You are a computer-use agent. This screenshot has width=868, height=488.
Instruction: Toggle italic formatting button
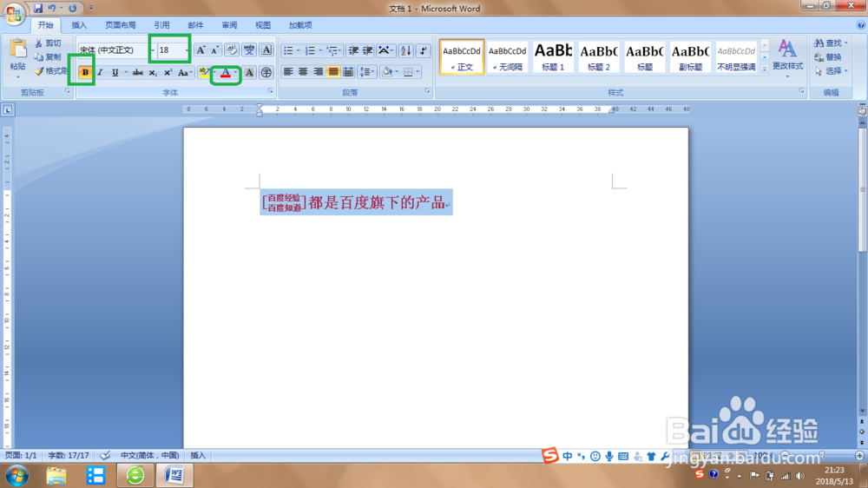(x=100, y=72)
